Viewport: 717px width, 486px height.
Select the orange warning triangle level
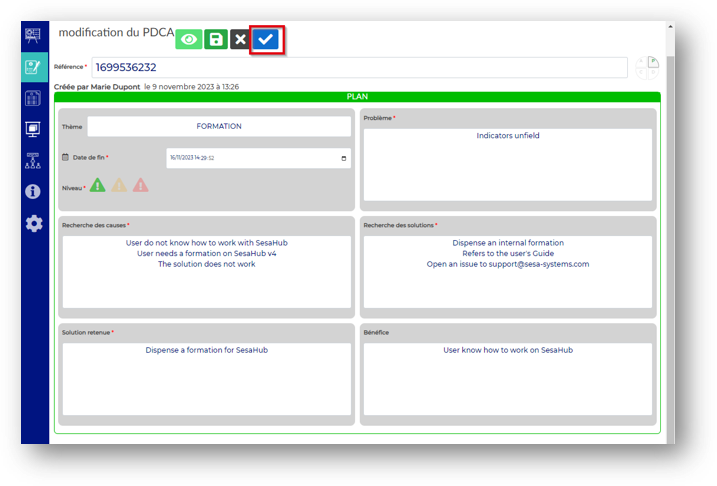pyautogui.click(x=119, y=185)
